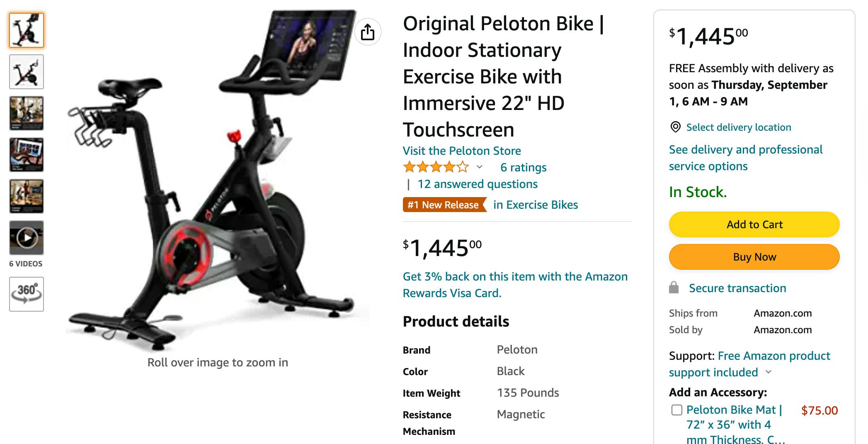Open the 360° view thumbnail

27,294
